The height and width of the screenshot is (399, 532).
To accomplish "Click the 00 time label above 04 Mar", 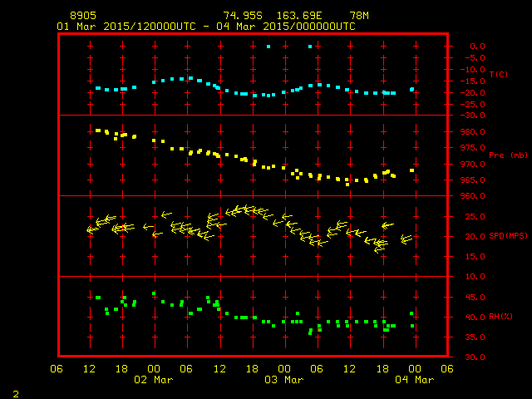I will tap(415, 369).
